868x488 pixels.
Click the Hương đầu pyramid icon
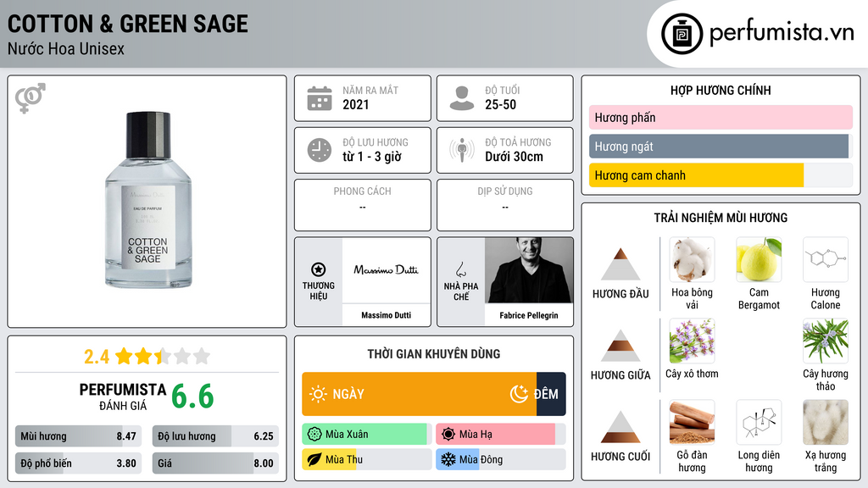click(620, 264)
